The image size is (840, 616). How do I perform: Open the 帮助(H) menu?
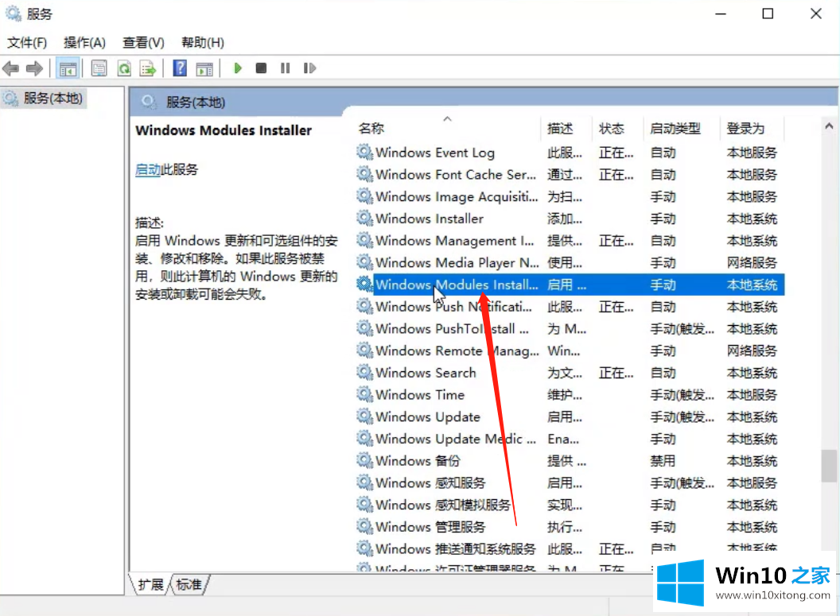203,42
